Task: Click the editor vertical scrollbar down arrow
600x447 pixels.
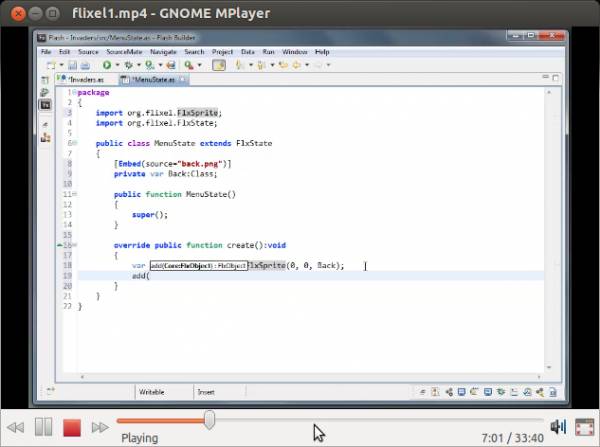Action: 549,367
